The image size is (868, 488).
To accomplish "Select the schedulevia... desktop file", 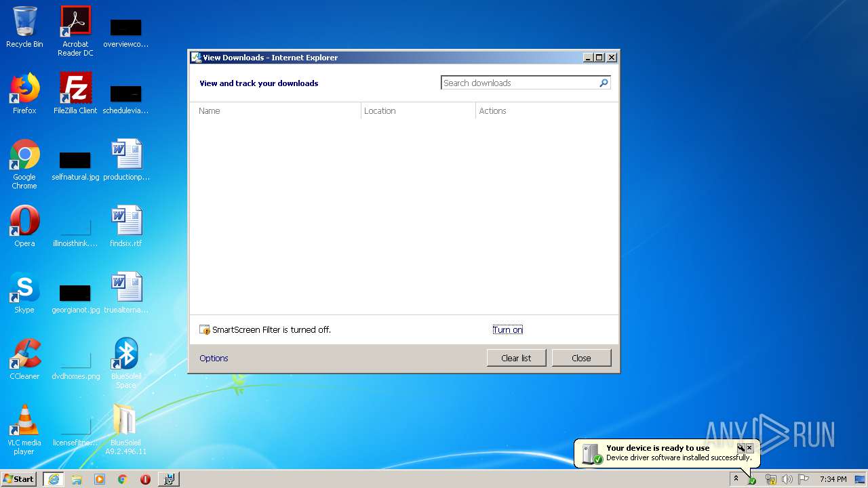I will click(x=126, y=98).
